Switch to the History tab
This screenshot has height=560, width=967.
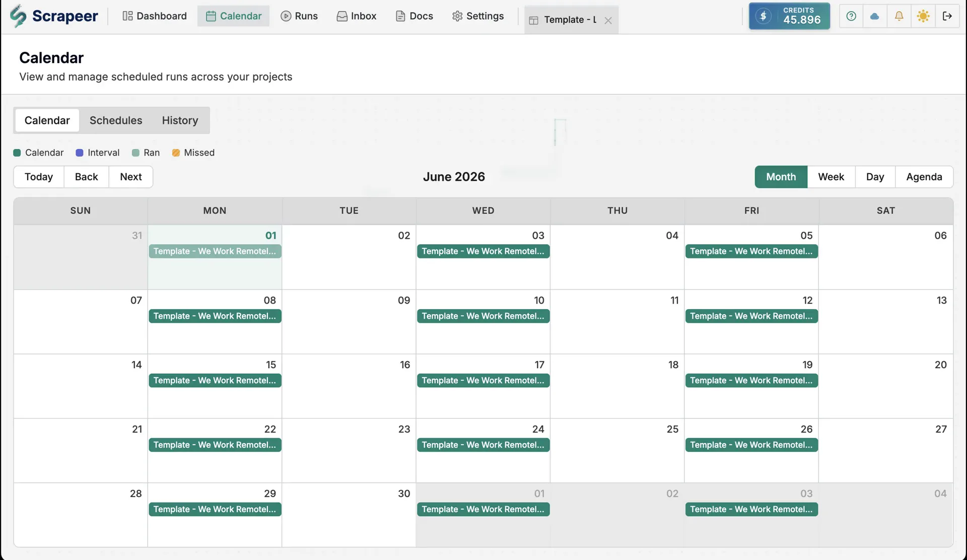(x=180, y=120)
